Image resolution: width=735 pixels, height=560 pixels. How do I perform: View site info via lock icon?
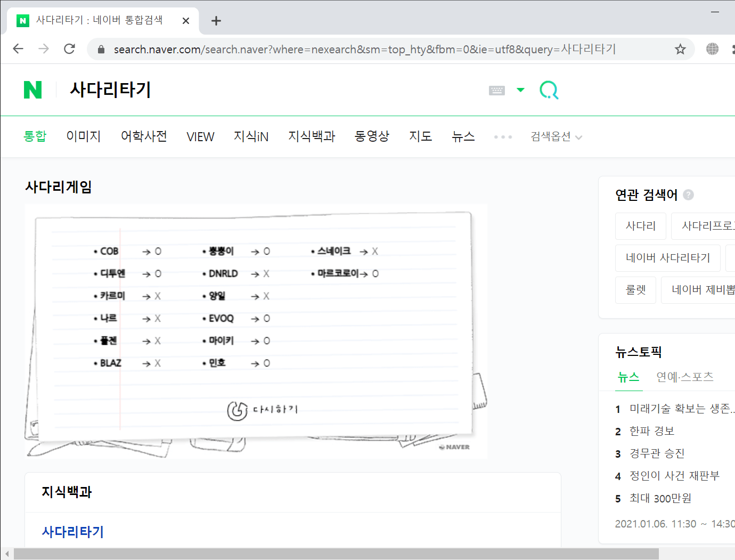pyautogui.click(x=101, y=50)
